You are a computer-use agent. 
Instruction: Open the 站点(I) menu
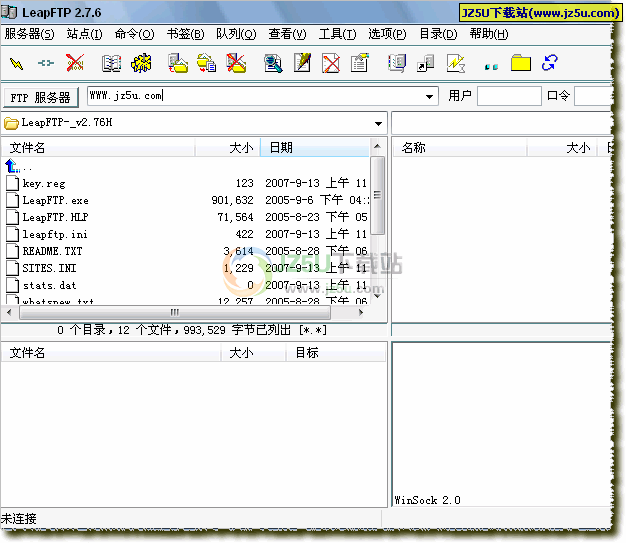click(84, 34)
